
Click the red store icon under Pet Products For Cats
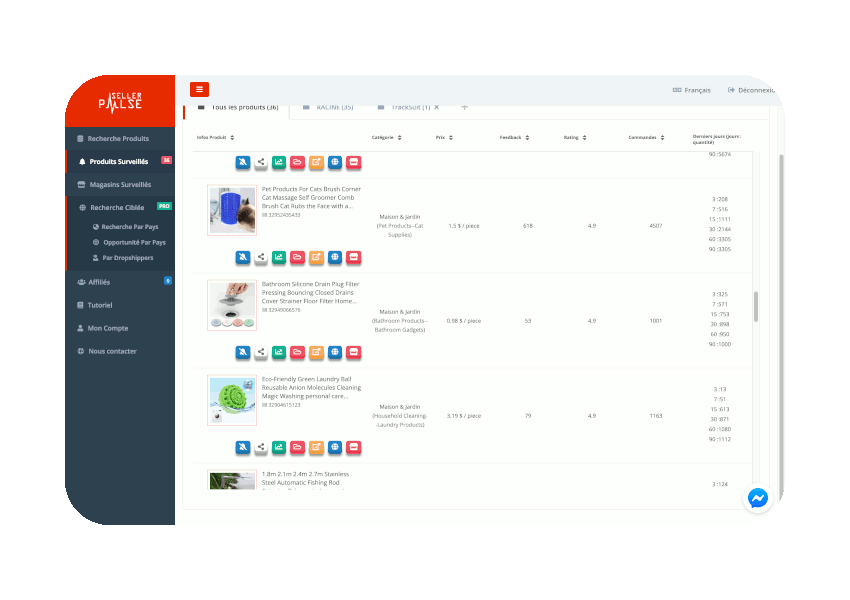tap(353, 256)
